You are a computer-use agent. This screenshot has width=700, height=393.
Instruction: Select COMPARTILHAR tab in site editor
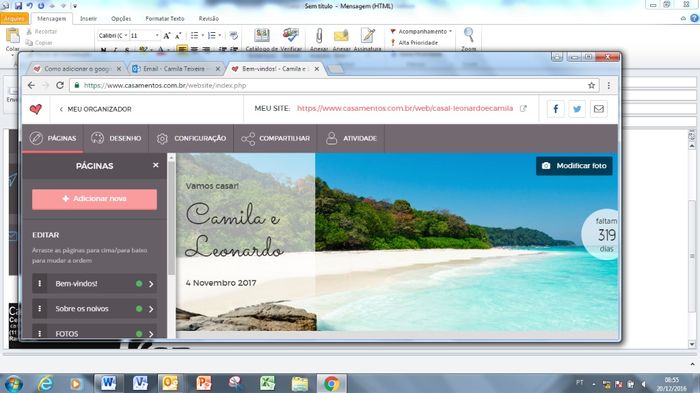pyautogui.click(x=275, y=138)
